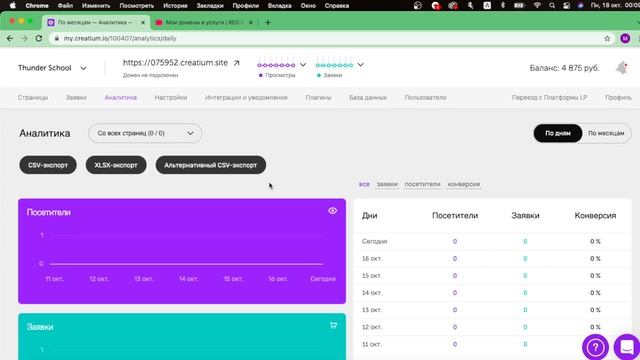Open the Файл menu in menu bar
Image resolution: width=640 pixels, height=360 pixels.
point(65,6)
